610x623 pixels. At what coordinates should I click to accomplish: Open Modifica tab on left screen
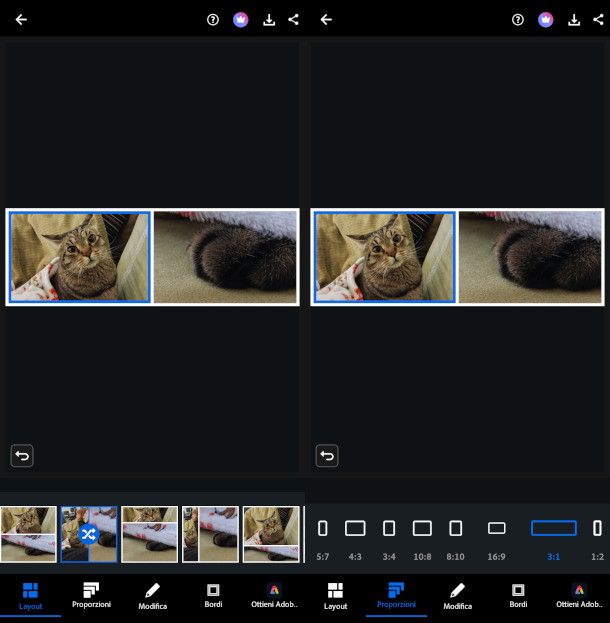[153, 596]
